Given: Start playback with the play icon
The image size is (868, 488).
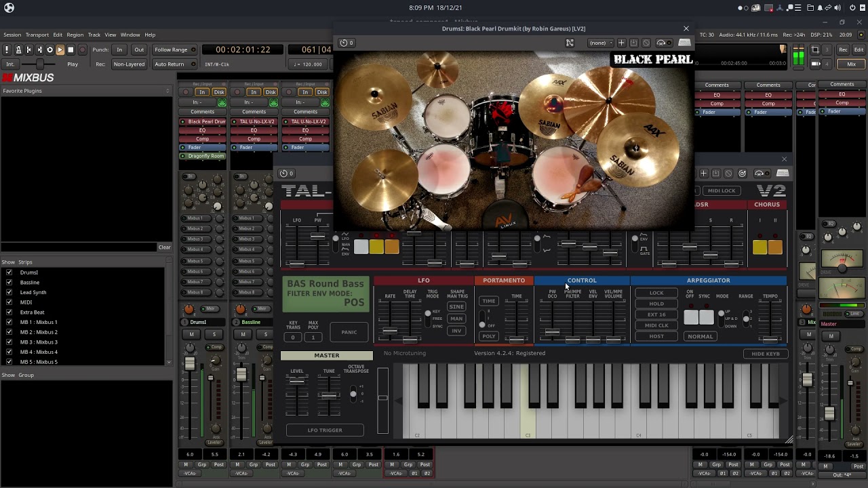Looking at the screenshot, I should pyautogui.click(x=60, y=49).
